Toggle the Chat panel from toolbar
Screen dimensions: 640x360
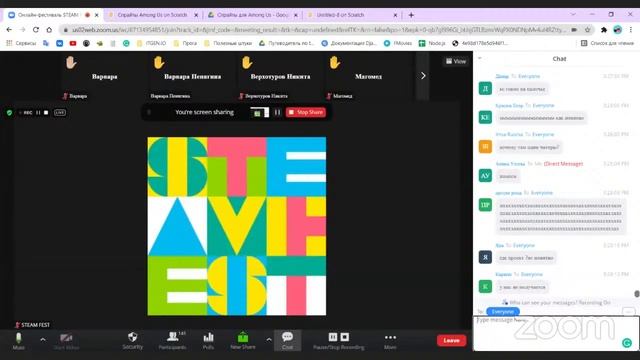coord(287,341)
